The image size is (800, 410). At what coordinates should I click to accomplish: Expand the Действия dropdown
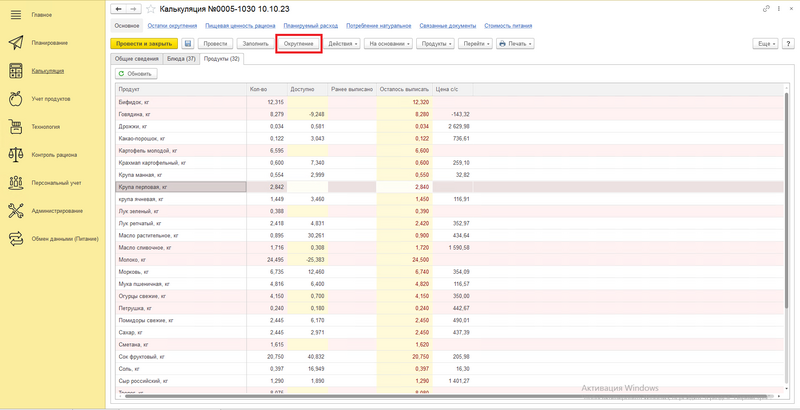click(x=341, y=44)
